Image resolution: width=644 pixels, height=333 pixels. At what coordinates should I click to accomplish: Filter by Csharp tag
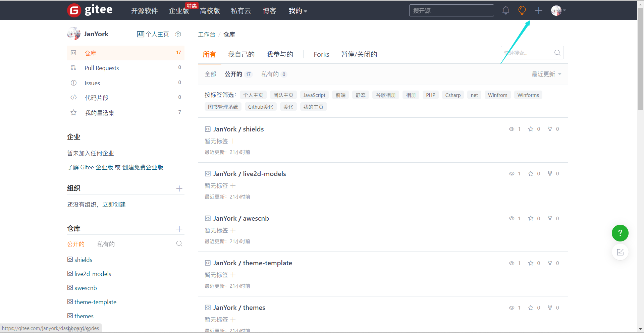453,95
